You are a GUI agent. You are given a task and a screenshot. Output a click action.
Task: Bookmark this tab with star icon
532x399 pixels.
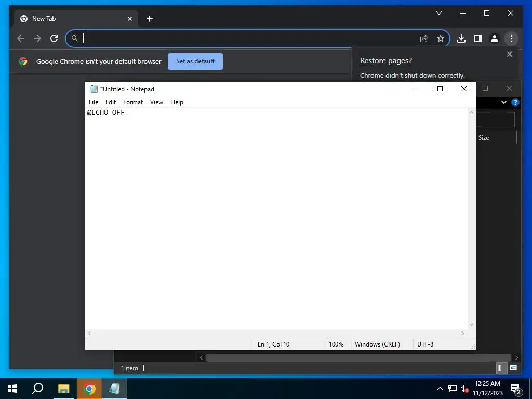(x=441, y=38)
